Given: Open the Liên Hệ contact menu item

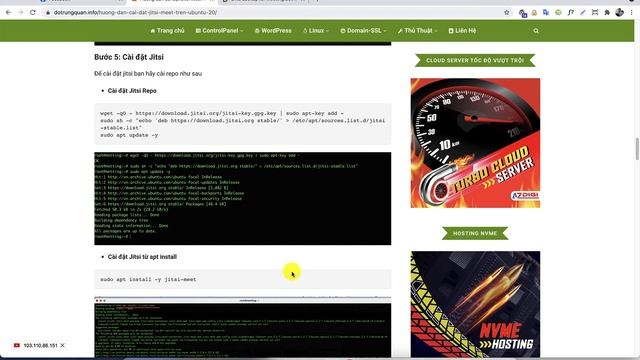Looking at the screenshot, I should click(x=462, y=31).
